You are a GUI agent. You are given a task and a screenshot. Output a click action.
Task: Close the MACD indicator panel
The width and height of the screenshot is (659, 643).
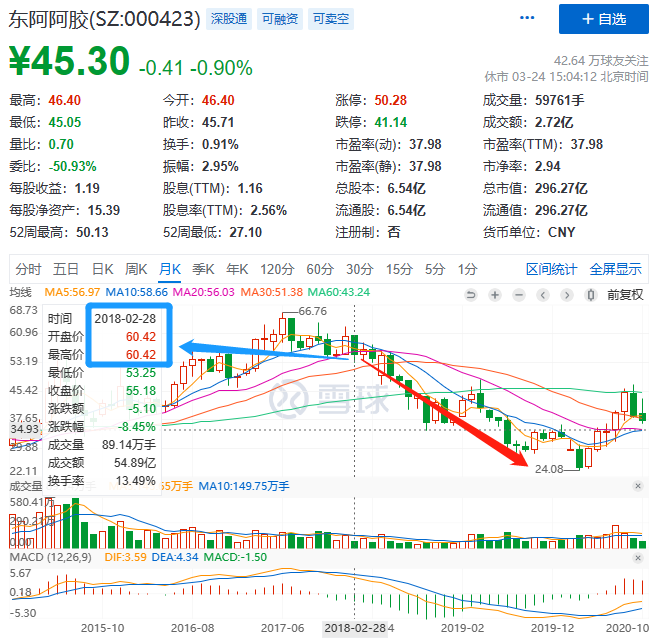point(638,558)
